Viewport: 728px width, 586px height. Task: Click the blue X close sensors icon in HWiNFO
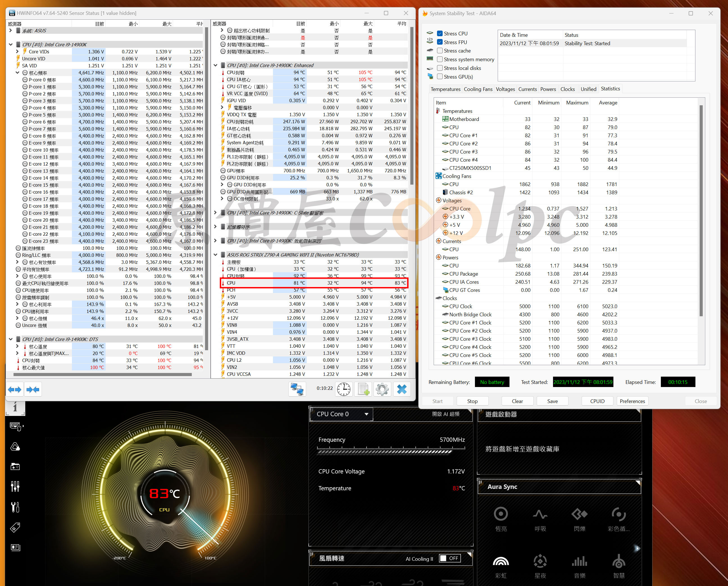pos(402,390)
